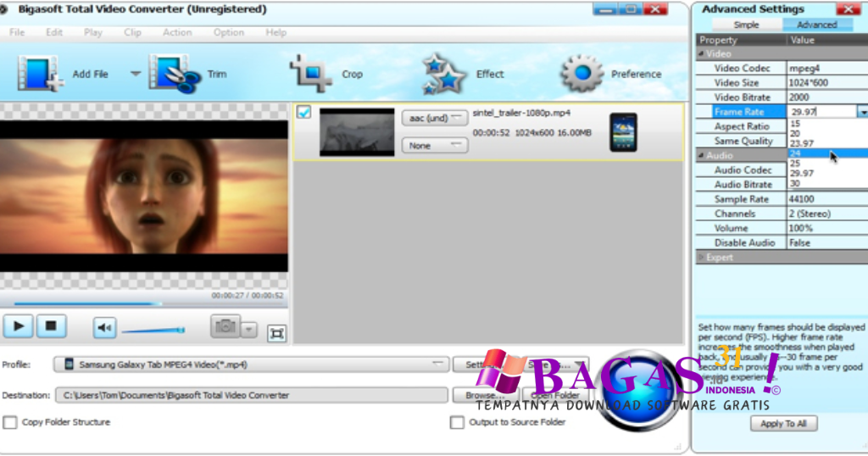Stop the video playback
The image size is (868, 456).
pyautogui.click(x=51, y=326)
